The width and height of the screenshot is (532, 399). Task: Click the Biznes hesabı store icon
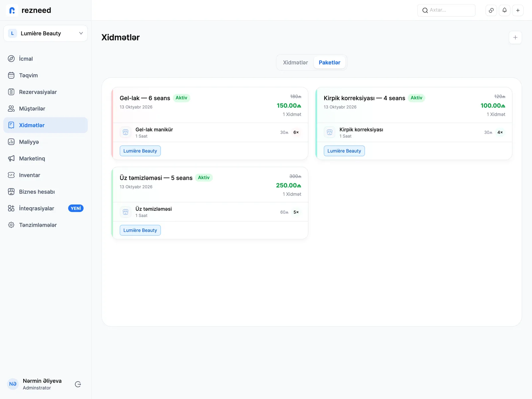click(x=11, y=192)
